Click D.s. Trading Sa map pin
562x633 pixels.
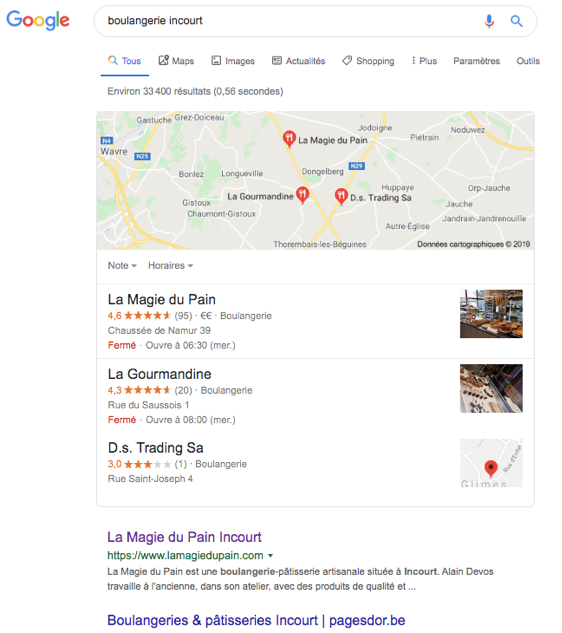click(x=341, y=197)
